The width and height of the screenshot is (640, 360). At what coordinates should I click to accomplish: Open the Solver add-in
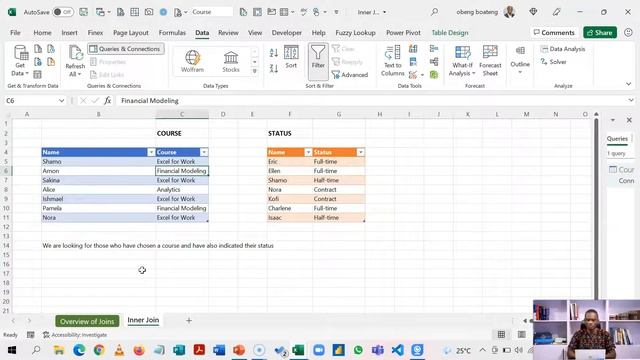pyautogui.click(x=553, y=62)
